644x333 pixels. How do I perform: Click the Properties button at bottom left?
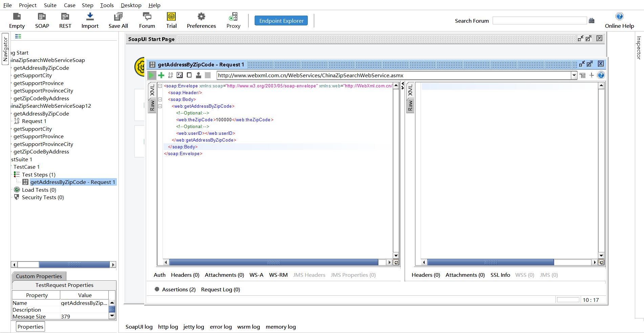pyautogui.click(x=30, y=327)
